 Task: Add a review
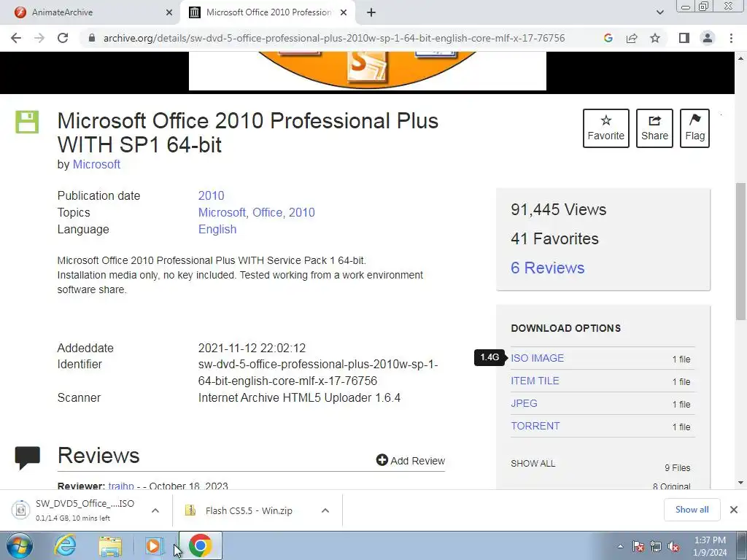[x=411, y=461]
